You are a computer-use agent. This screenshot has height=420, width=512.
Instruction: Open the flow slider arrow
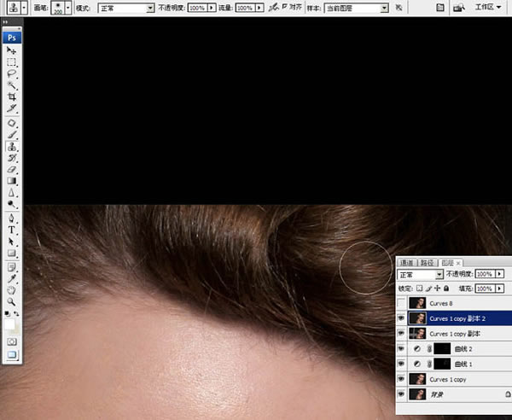259,8
